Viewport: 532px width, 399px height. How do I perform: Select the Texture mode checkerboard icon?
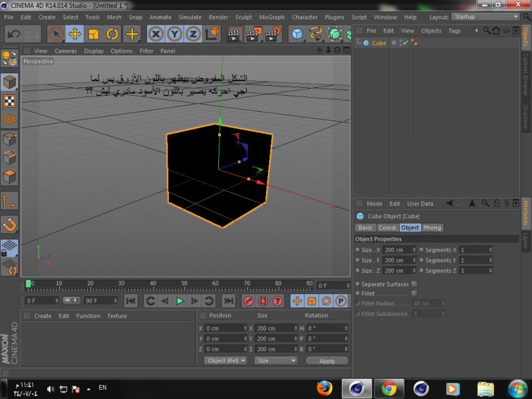tap(9, 101)
